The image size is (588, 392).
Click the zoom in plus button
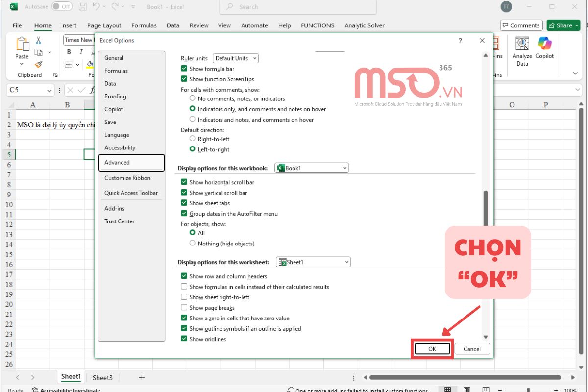point(555,390)
